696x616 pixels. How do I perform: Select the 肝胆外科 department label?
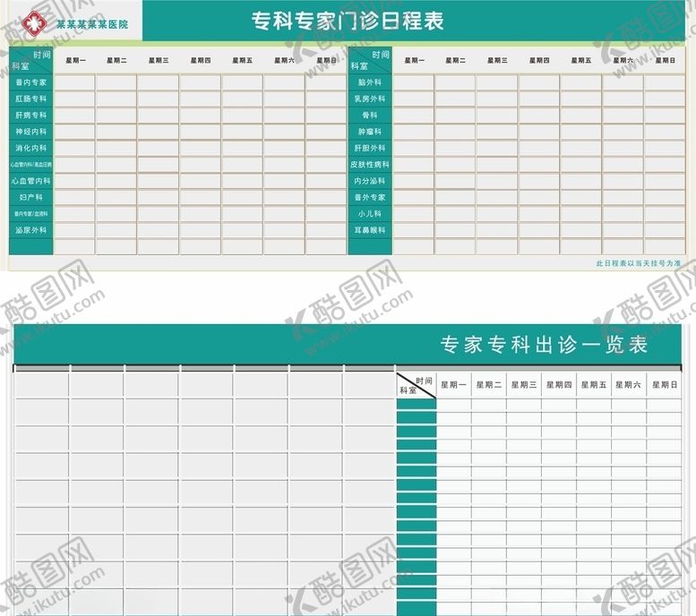point(370,149)
